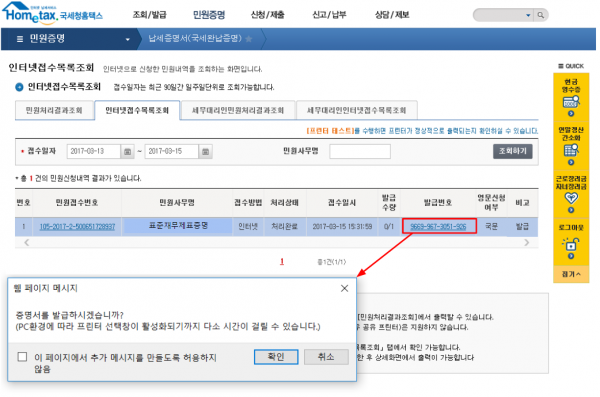Click the search magnifier icon
The height and width of the screenshot is (397, 600).
coord(541,15)
